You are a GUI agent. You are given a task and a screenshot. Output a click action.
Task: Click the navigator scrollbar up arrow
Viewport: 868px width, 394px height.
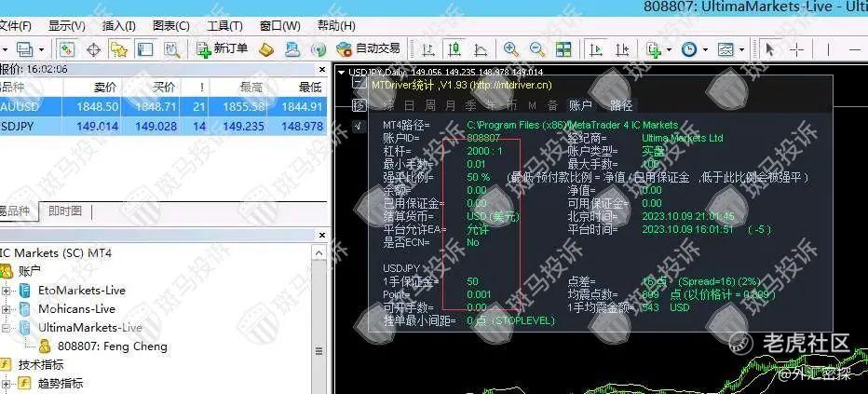(319, 253)
